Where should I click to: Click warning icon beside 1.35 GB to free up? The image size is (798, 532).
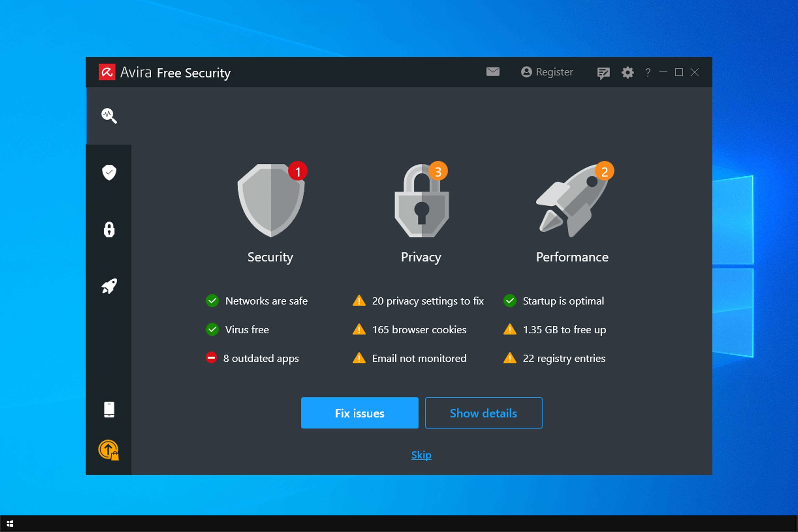pyautogui.click(x=510, y=330)
